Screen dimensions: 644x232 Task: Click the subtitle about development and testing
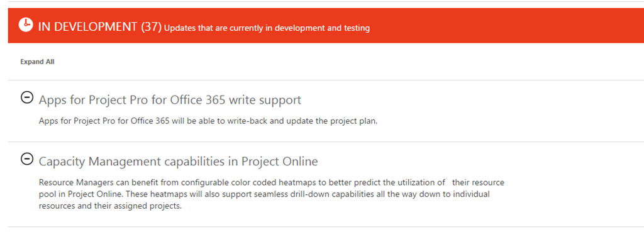267,28
